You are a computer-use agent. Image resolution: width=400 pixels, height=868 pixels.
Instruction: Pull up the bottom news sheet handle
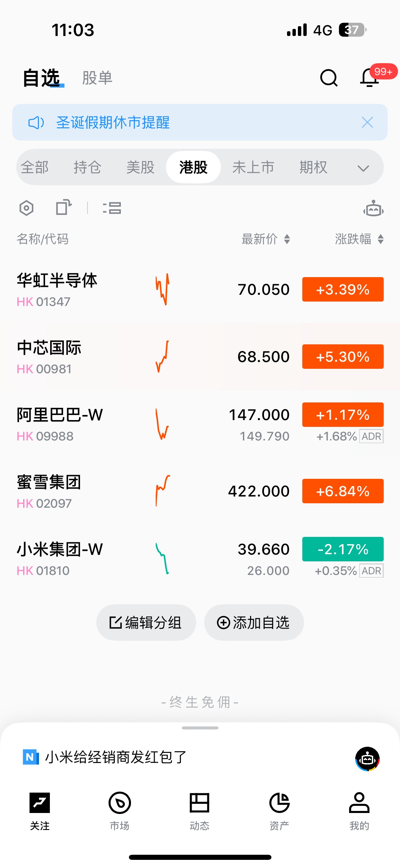pyautogui.click(x=200, y=728)
